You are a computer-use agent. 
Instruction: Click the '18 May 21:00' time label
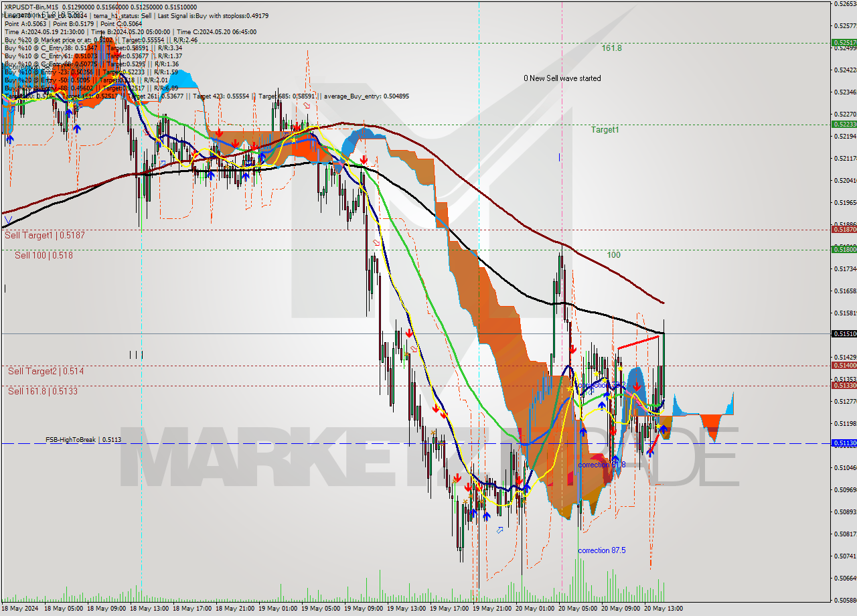point(236,609)
